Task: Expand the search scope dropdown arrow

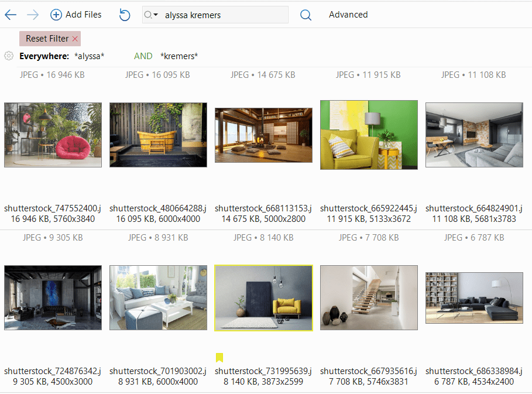Action: click(156, 15)
